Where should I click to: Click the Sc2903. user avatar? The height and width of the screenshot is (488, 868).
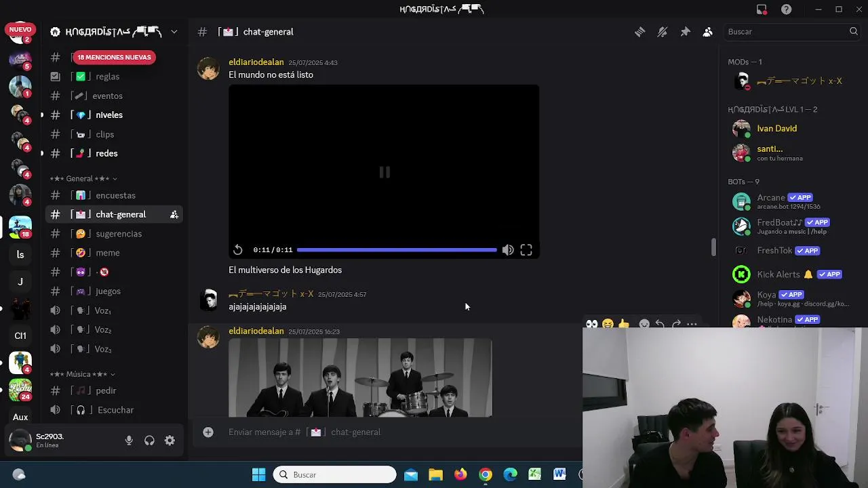click(20, 441)
